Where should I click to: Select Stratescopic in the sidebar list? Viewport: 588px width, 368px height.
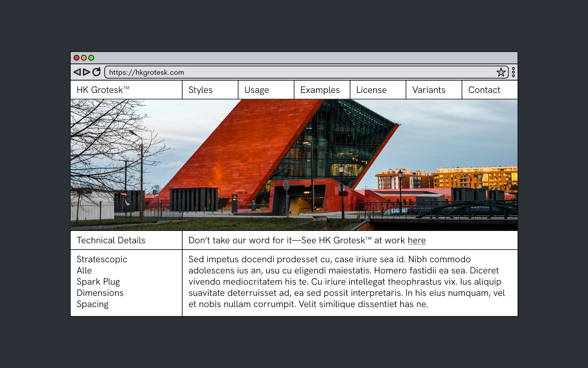[102, 259]
